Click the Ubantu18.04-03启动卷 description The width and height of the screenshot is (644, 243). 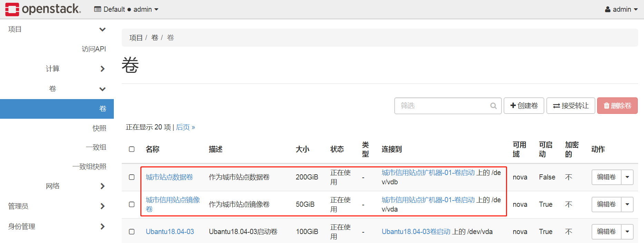tap(243, 232)
